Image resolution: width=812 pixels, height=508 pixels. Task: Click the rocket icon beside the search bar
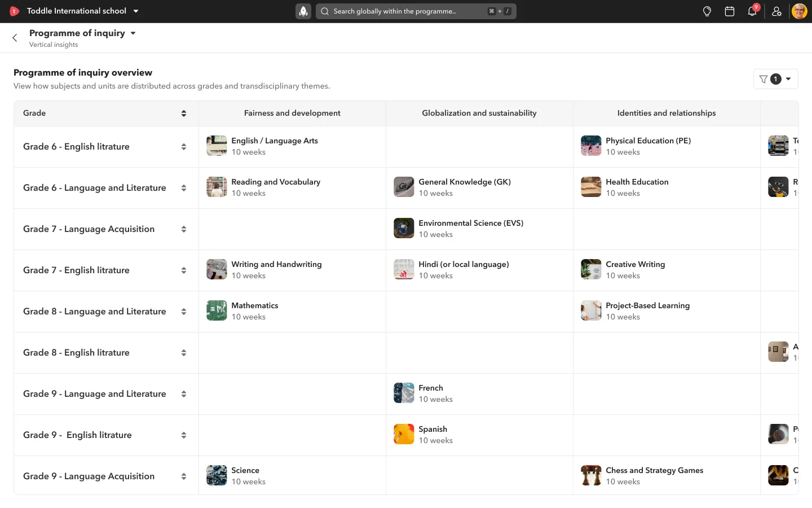click(303, 11)
